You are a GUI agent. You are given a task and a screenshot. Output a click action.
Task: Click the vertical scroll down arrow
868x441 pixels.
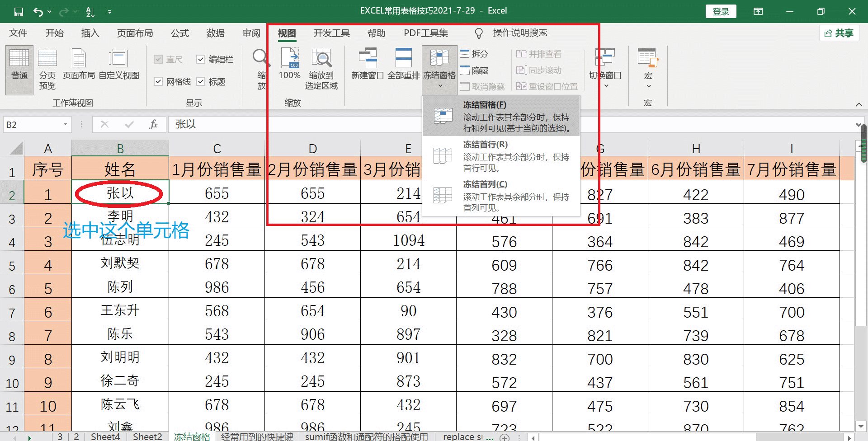[x=861, y=426]
